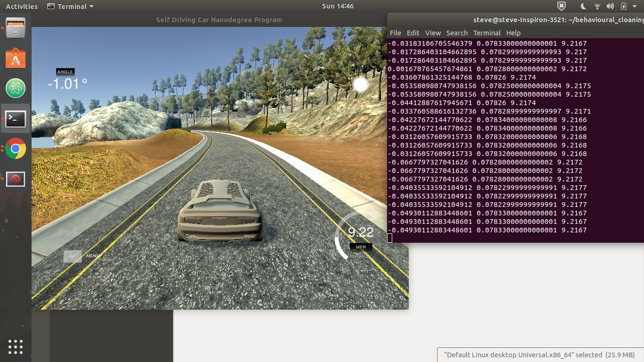The image size is (644, 362).
Task: Open the Wi-Fi network indicator
Action: tap(597, 6)
